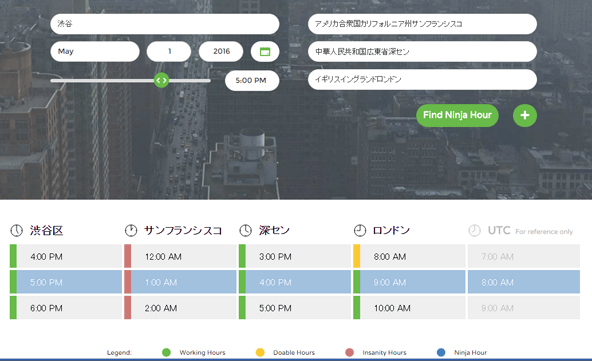
Task: Click the 5:00 PM time field
Action: coord(252,80)
